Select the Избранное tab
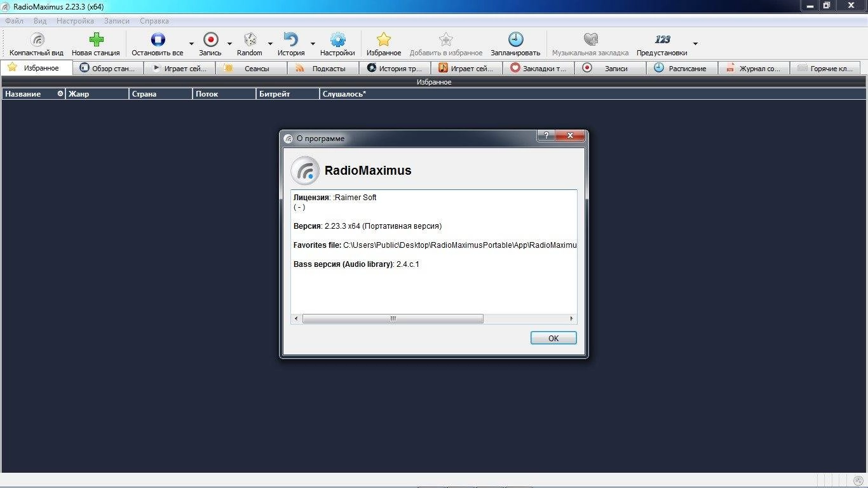Viewport: 868px width, 488px height. coord(37,68)
